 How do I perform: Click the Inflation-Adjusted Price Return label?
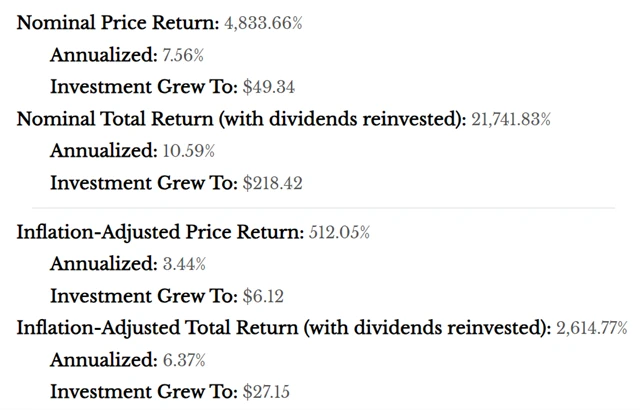159,232
